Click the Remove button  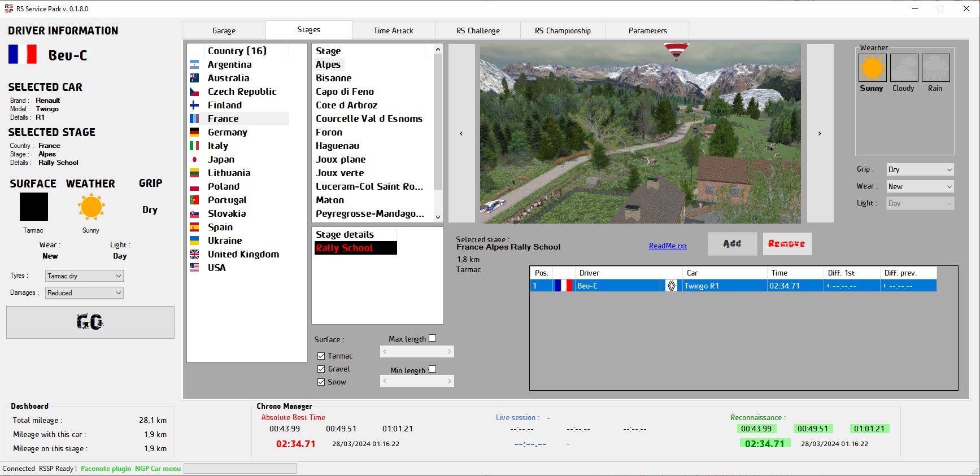click(787, 244)
